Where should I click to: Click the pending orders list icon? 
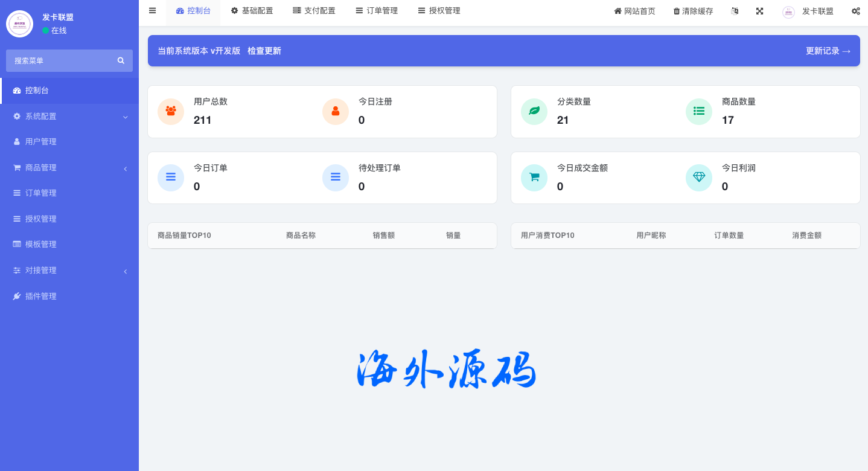click(336, 178)
